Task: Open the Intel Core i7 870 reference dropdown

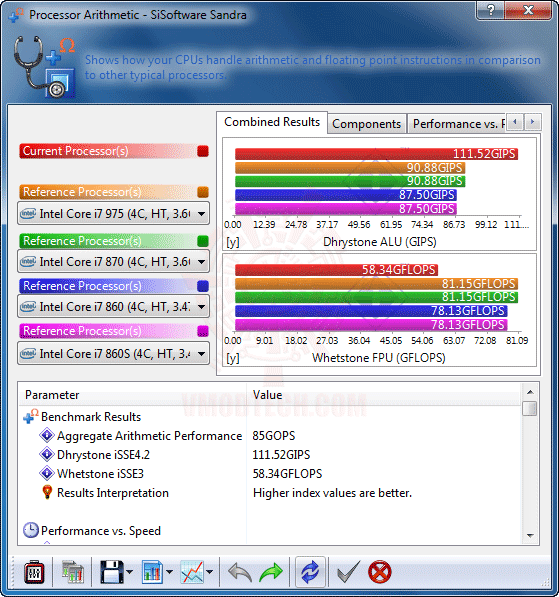Action: (x=113, y=262)
